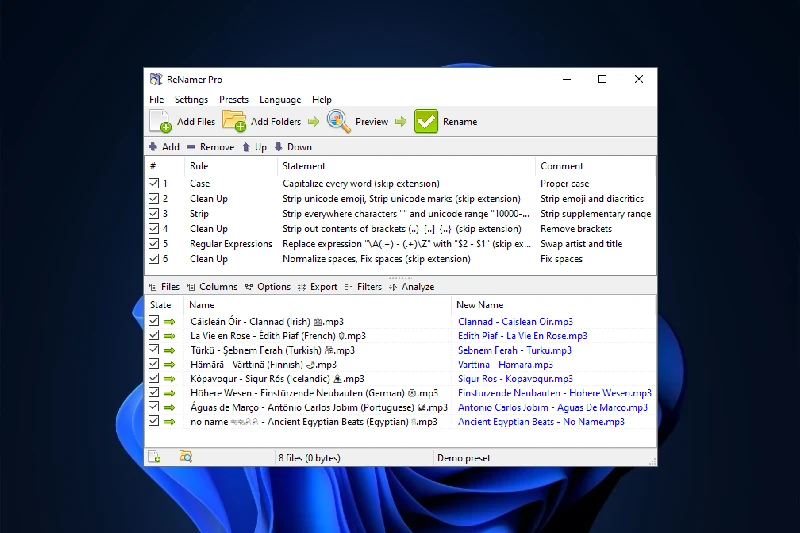Uncheck rule 2 Clean Up checkbox
The width and height of the screenshot is (800, 533).
click(154, 198)
